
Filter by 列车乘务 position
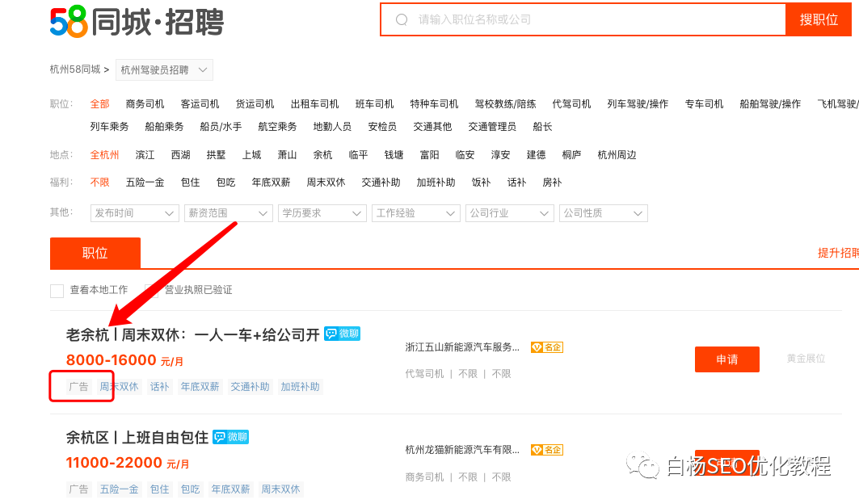click(110, 127)
